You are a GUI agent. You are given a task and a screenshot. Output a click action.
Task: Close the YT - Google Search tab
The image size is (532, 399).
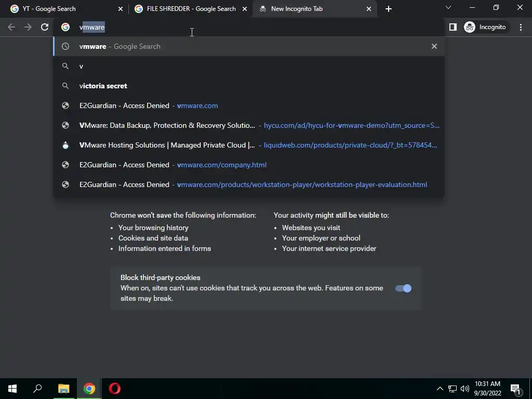pyautogui.click(x=121, y=9)
